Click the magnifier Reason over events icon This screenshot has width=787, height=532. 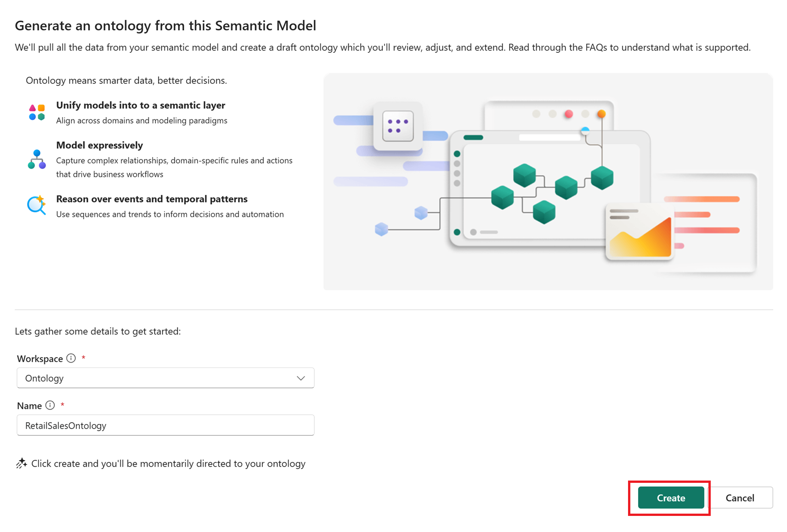point(36,205)
